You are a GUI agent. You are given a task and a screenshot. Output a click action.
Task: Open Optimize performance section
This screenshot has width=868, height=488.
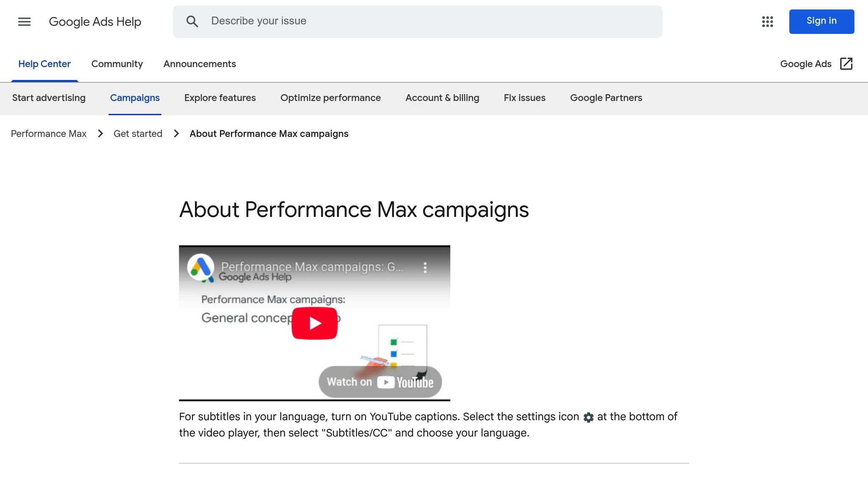coord(331,98)
